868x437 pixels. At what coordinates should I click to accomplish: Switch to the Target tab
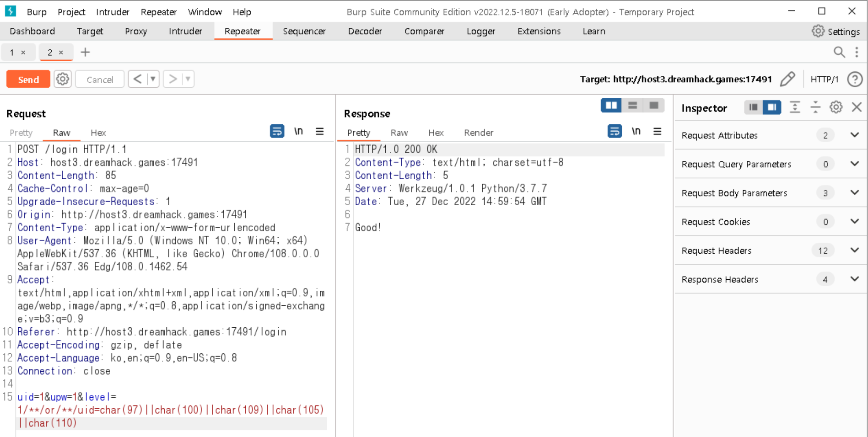pos(90,31)
